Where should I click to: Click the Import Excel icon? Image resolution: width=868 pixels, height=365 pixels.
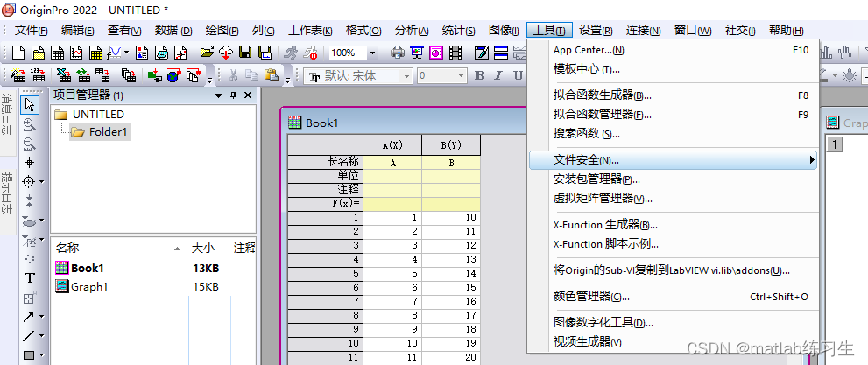(65, 75)
